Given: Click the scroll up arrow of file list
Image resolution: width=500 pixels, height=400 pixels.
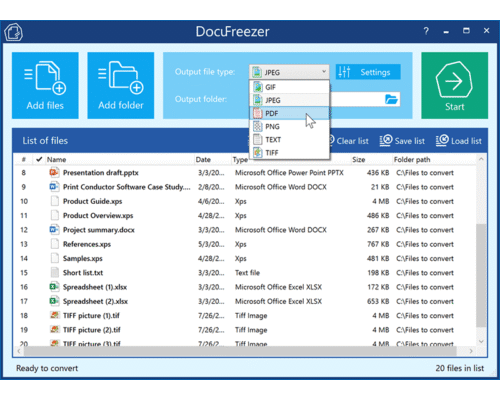Looking at the screenshot, I should click(481, 159).
